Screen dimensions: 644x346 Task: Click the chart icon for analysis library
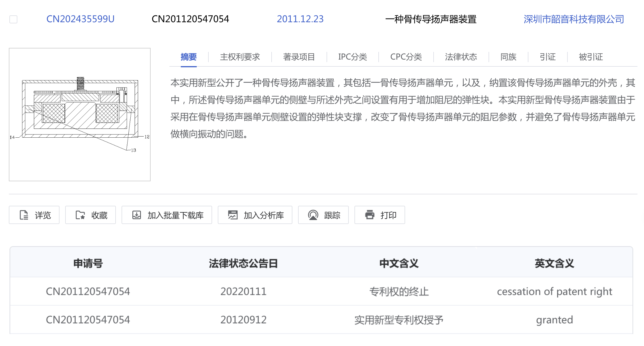click(x=233, y=215)
